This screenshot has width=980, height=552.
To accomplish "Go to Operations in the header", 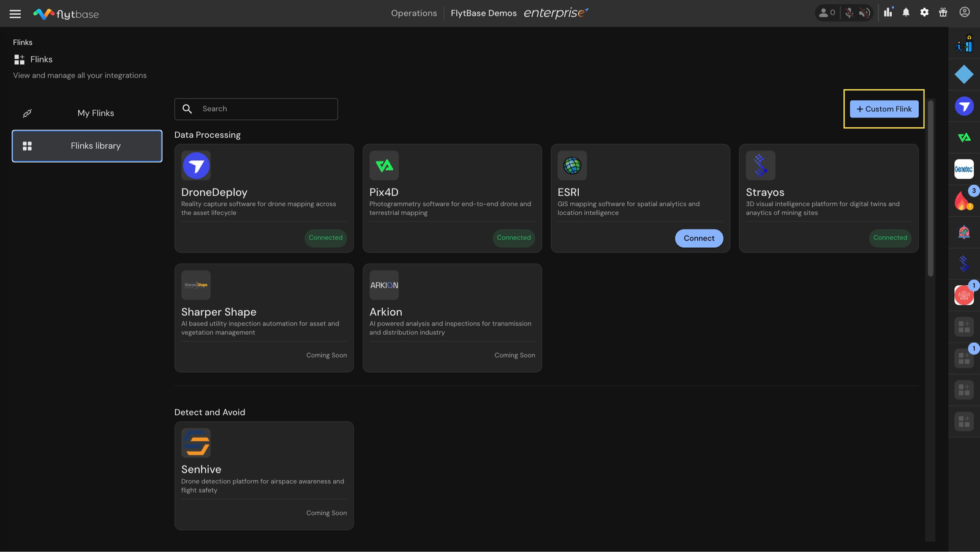I will pos(414,13).
